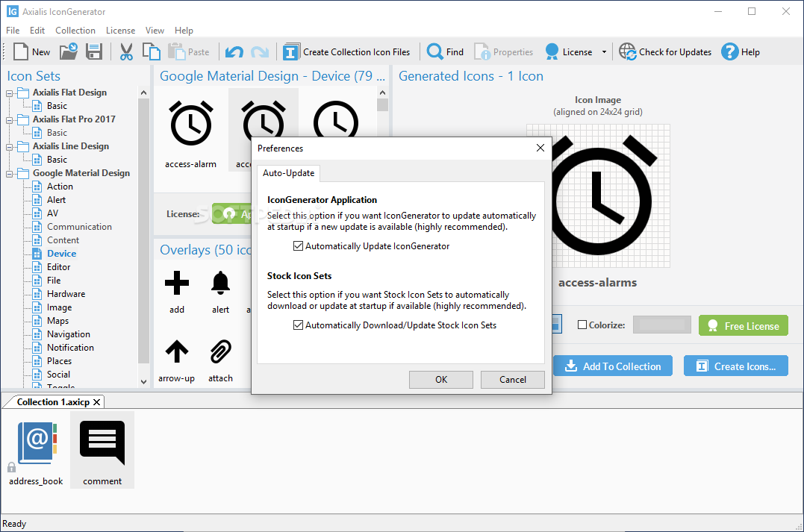Open the Collection menu
The height and width of the screenshot is (532, 804).
point(75,31)
